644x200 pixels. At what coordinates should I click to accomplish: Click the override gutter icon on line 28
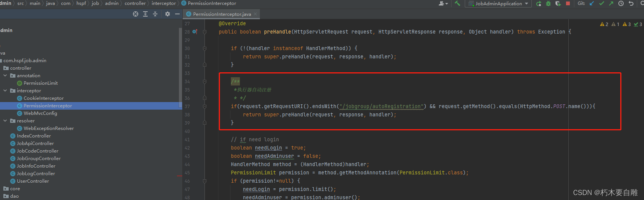195,32
